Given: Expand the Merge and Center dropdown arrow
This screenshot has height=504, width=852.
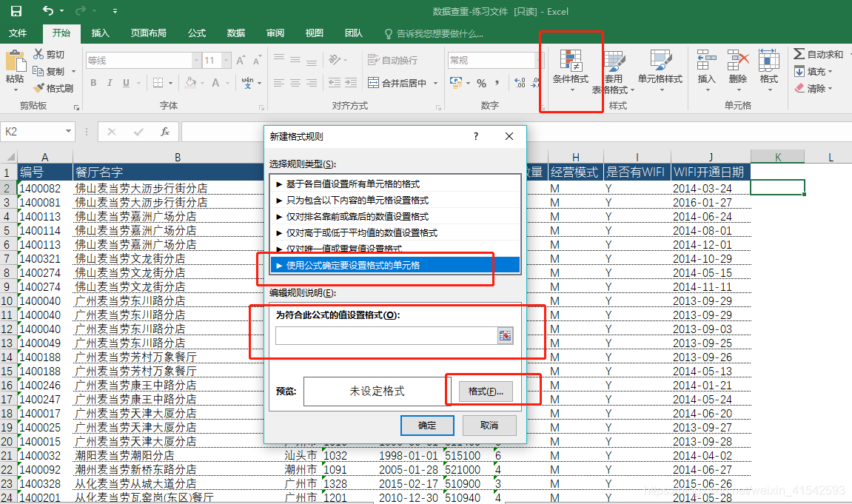Looking at the screenshot, I should (435, 83).
